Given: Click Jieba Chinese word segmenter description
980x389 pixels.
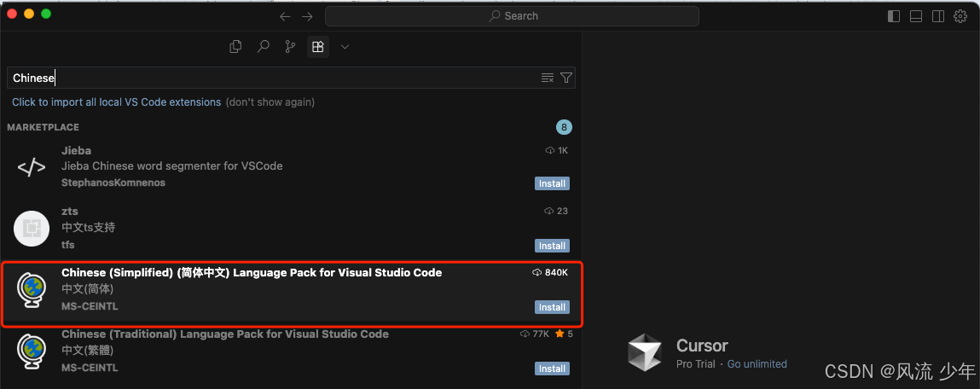Looking at the screenshot, I should click(x=172, y=166).
